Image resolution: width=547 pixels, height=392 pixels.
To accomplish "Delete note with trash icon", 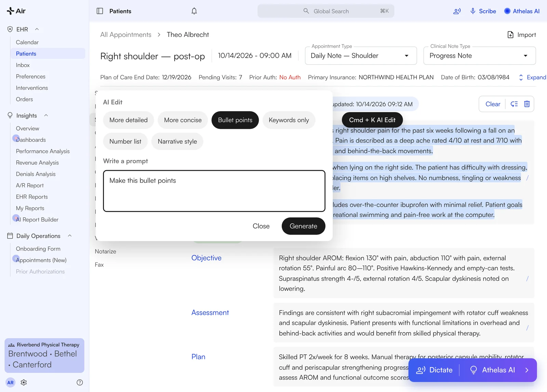I will [x=527, y=104].
